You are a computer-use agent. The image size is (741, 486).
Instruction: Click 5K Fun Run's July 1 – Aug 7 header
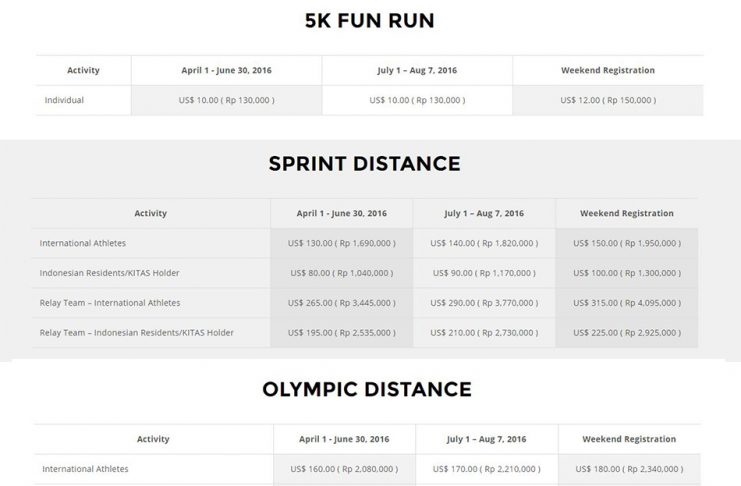(x=417, y=71)
